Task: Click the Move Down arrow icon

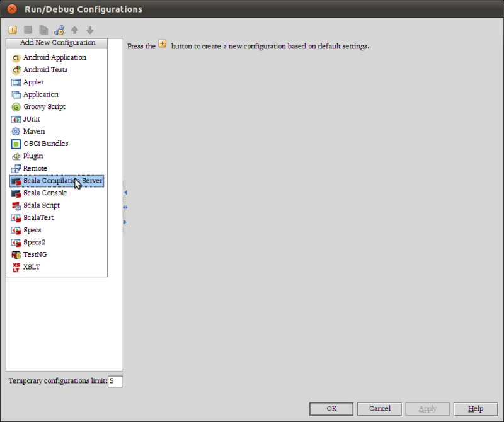Action: tap(90, 30)
